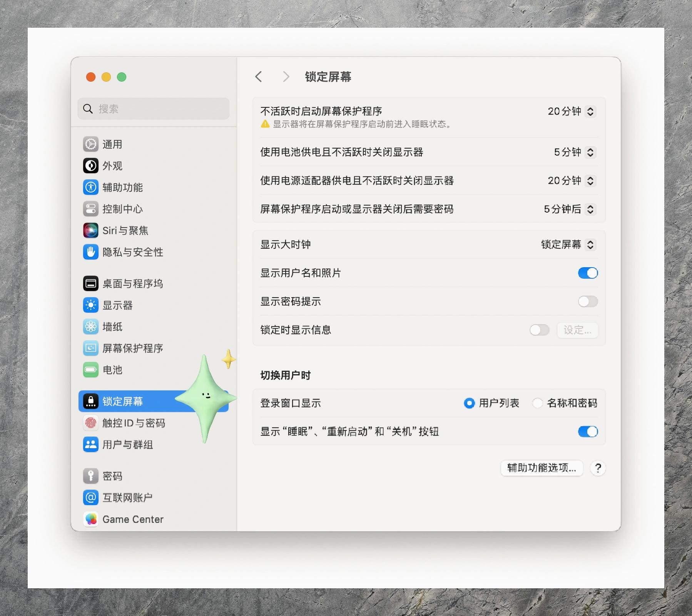
Task: Navigate back with the left chevron
Action: (258, 77)
